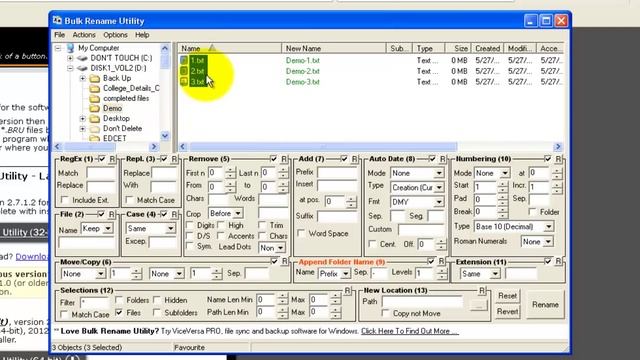The image size is (640, 360).
Task: Click the folder tree scroll down arrow
Action: click(165, 136)
